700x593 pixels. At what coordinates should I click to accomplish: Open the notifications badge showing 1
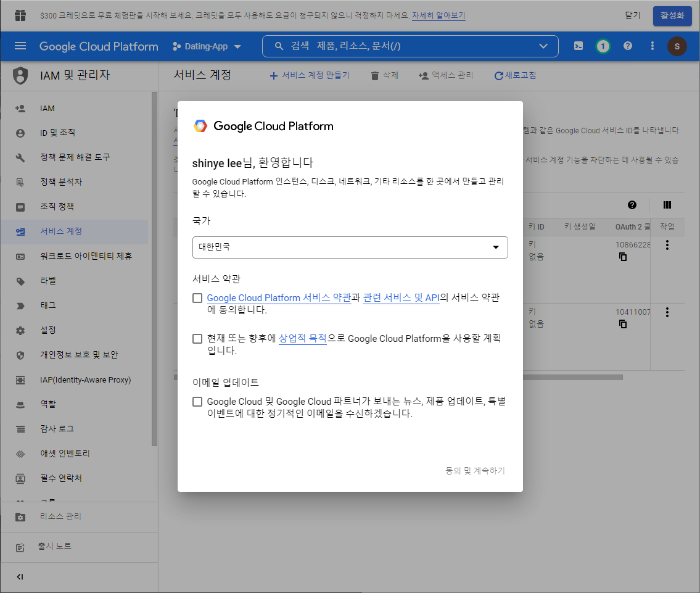(603, 46)
